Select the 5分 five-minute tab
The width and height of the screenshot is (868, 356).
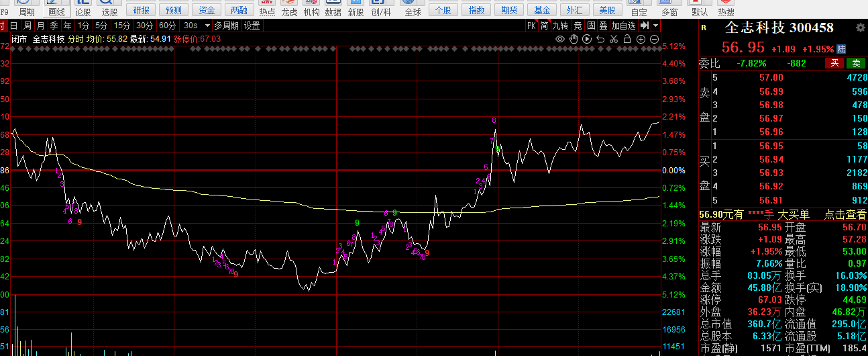(101, 26)
